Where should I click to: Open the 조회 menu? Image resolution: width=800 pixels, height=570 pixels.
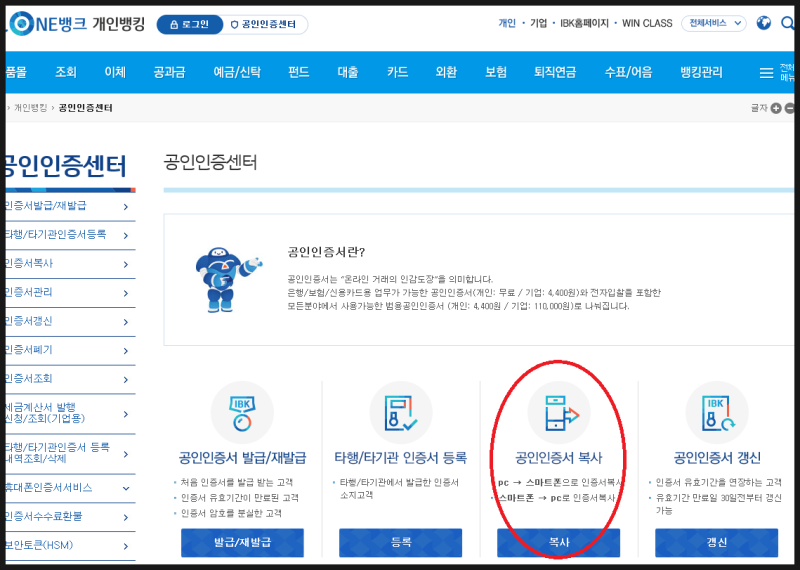(x=66, y=72)
